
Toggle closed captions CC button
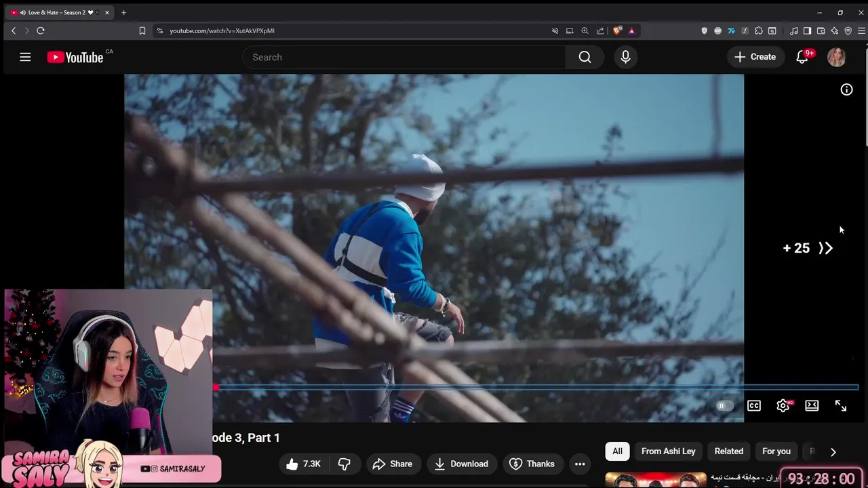pyautogui.click(x=754, y=405)
